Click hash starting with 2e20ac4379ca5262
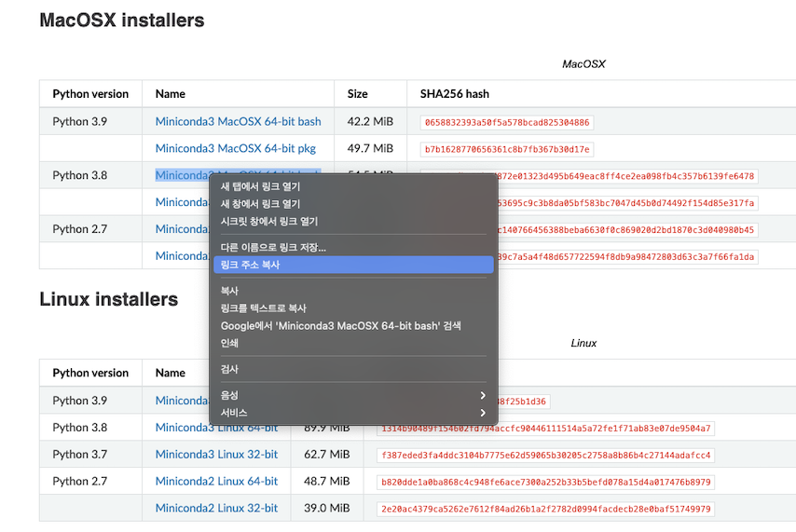 click(x=545, y=509)
